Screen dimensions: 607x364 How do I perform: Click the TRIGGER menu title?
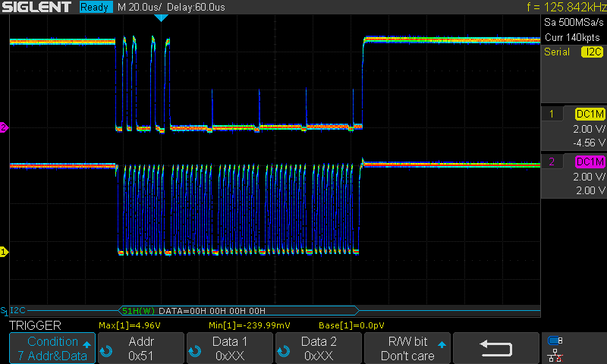coord(35,325)
